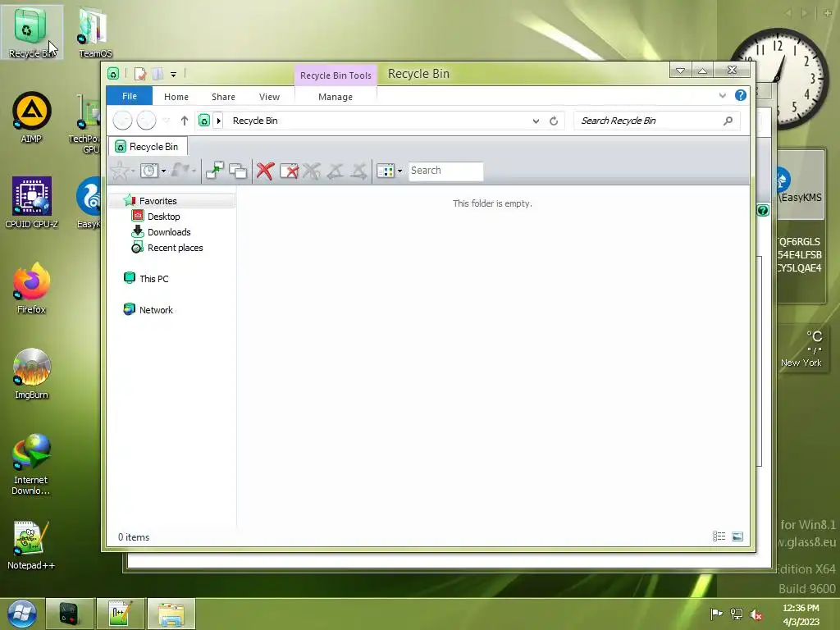Open Desktop under Favorites

coord(163,217)
